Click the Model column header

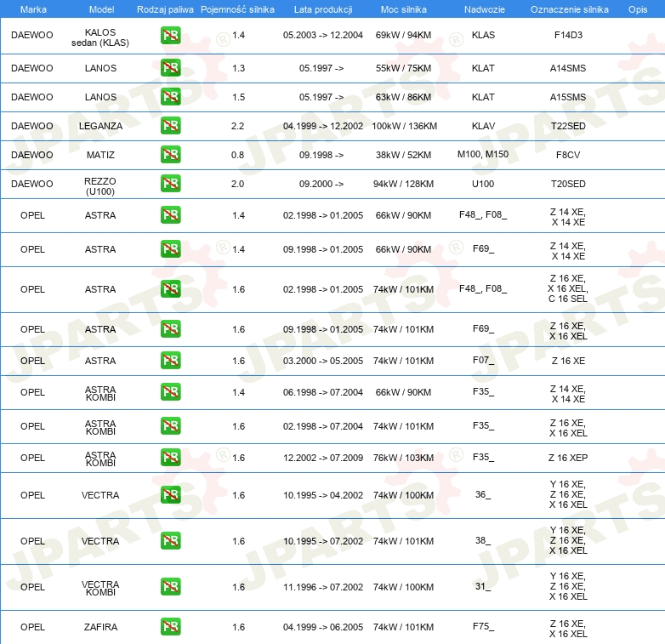[x=101, y=9]
